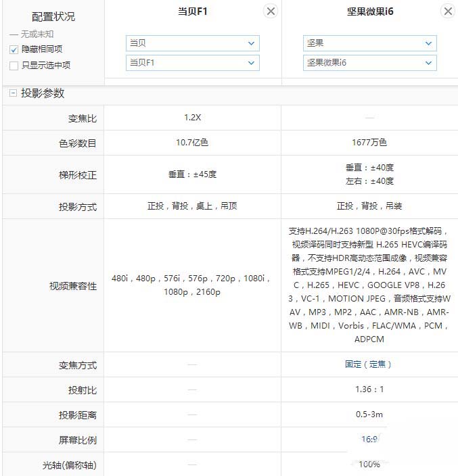Select the 视频兼容性 row label
The width and height of the screenshot is (458, 476).
[x=73, y=286]
